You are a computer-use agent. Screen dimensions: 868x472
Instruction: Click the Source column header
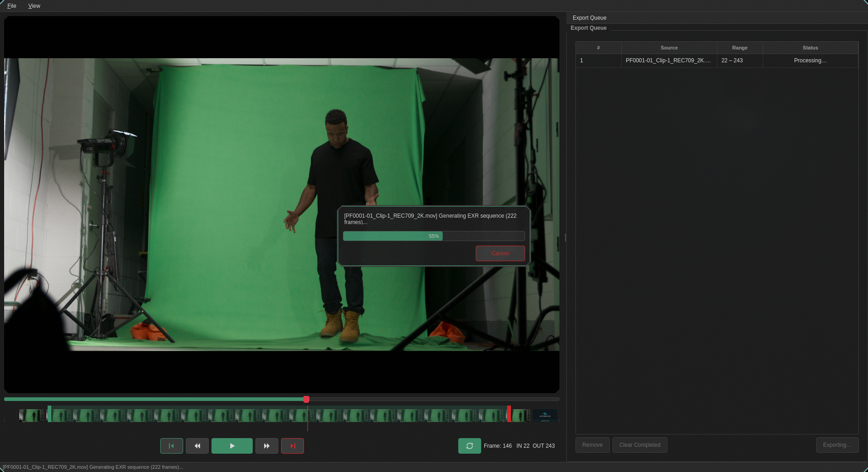point(669,48)
